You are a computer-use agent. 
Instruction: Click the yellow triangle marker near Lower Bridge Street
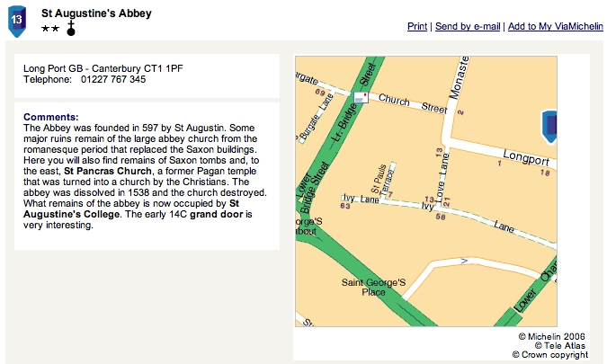tap(300, 199)
